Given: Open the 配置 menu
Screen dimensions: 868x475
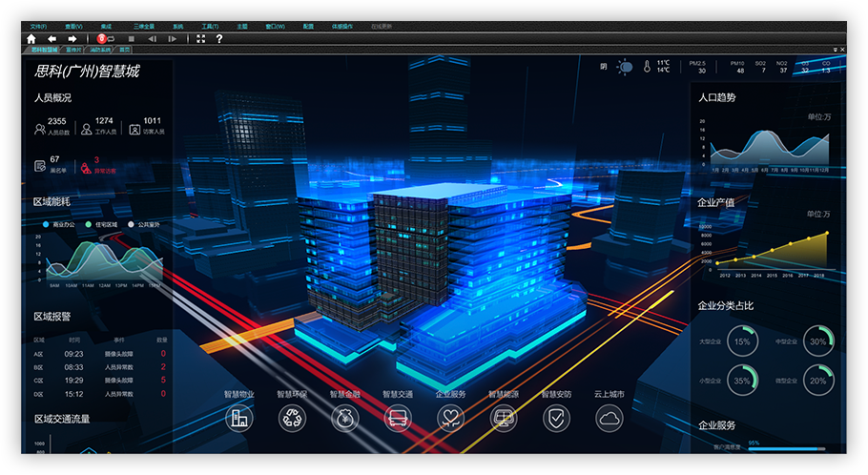Looking at the screenshot, I should 308,26.
